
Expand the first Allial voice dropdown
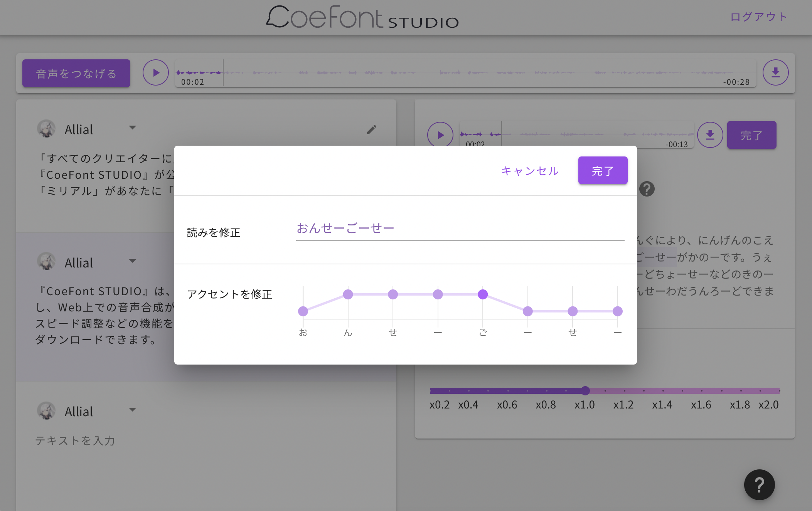(x=132, y=128)
